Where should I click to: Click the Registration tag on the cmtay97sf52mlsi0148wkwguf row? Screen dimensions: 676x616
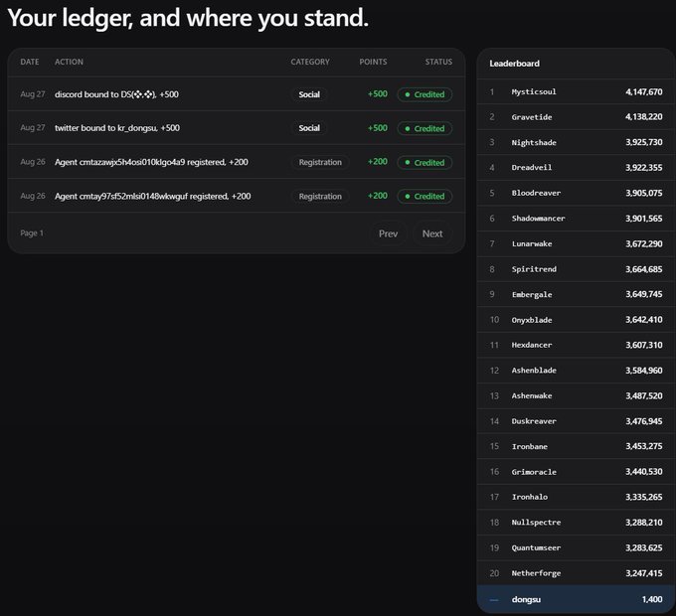pos(320,196)
